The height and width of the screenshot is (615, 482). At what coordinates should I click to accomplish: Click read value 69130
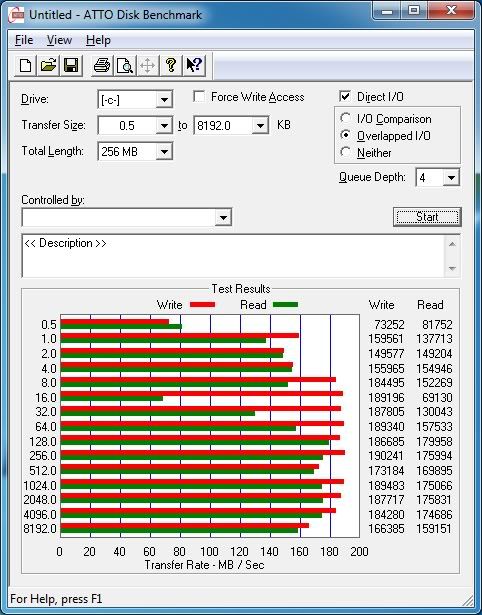pos(437,398)
